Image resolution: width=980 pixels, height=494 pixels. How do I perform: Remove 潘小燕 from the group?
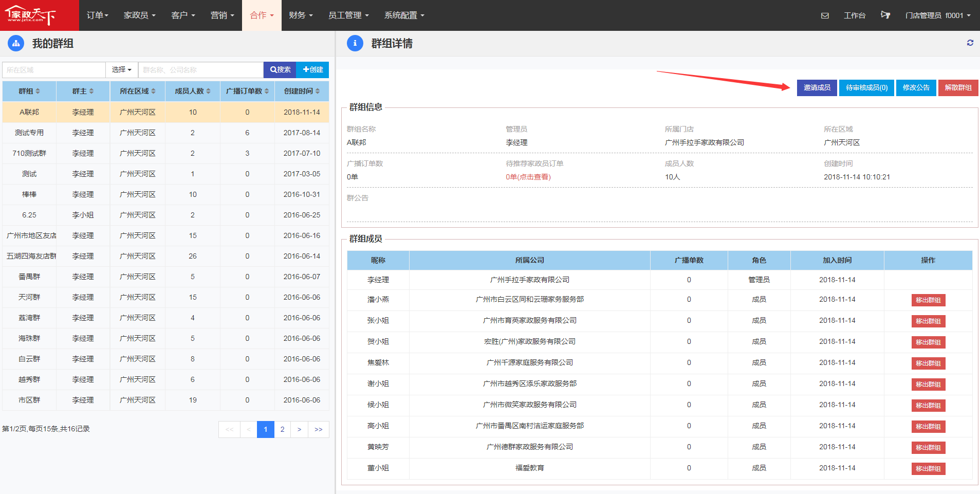point(928,300)
